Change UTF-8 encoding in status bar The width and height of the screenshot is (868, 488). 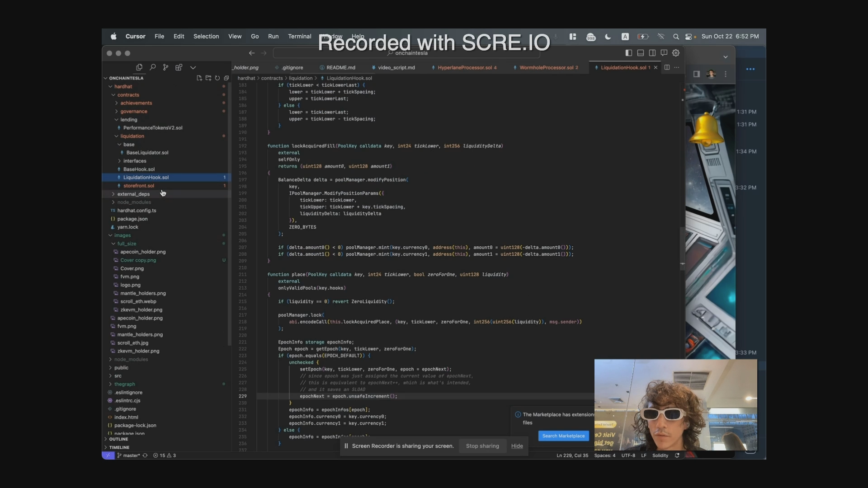(x=628, y=455)
